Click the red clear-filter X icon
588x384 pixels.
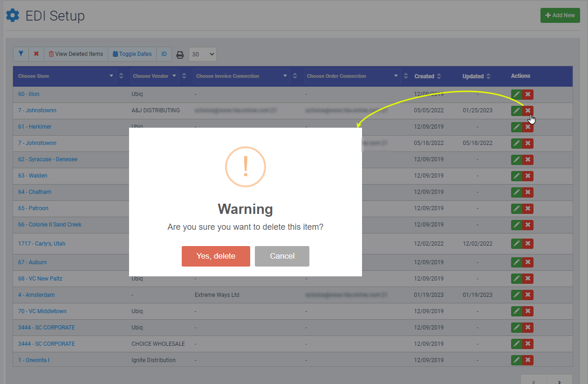36,54
